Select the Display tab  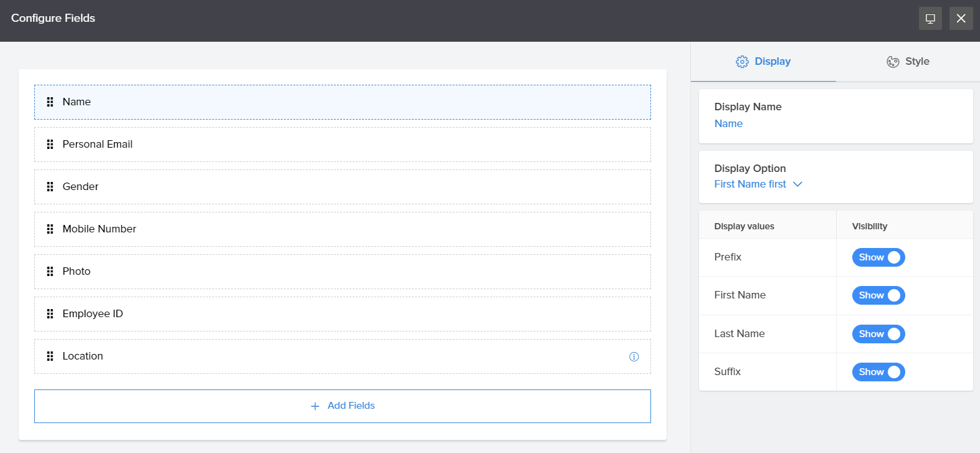pyautogui.click(x=763, y=62)
